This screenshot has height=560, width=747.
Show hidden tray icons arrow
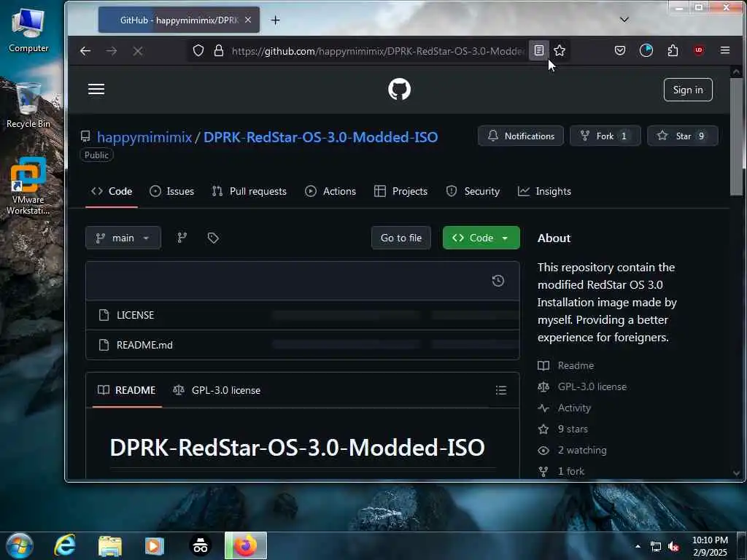pyautogui.click(x=638, y=546)
